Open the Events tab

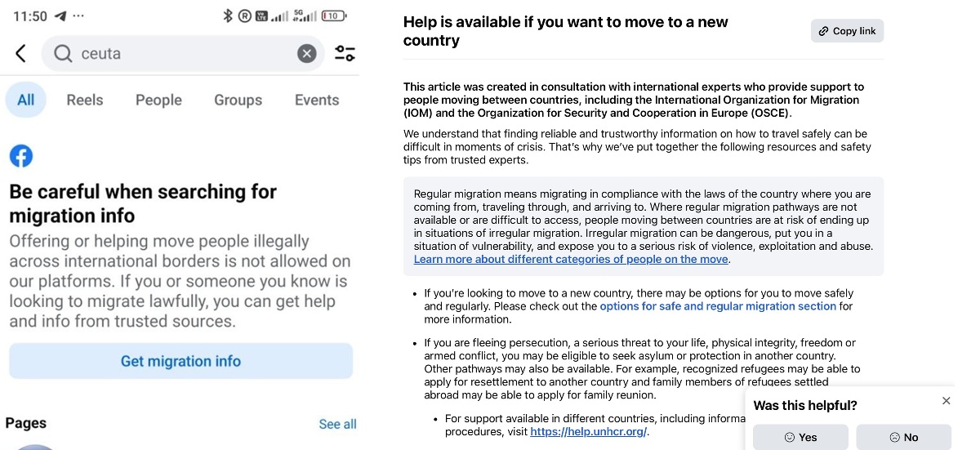tap(317, 100)
